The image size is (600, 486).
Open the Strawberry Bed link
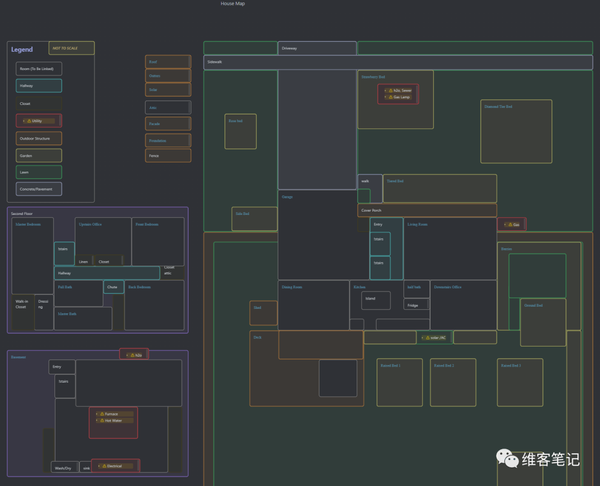click(x=373, y=77)
